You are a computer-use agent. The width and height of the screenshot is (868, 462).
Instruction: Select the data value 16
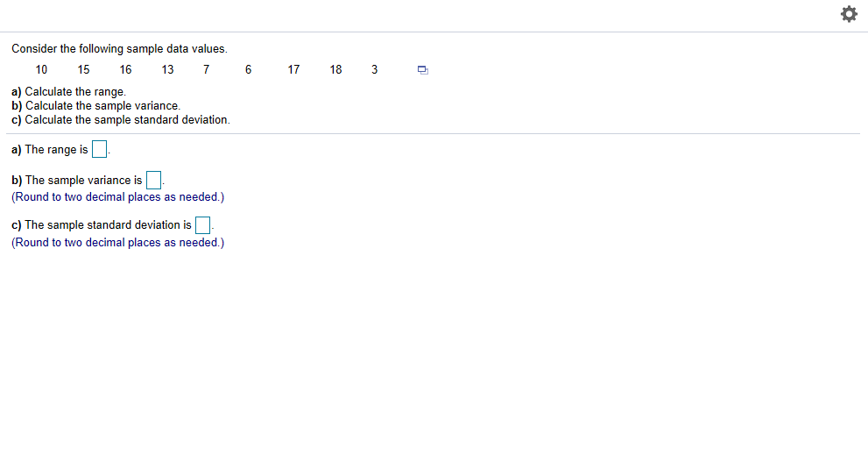click(125, 69)
